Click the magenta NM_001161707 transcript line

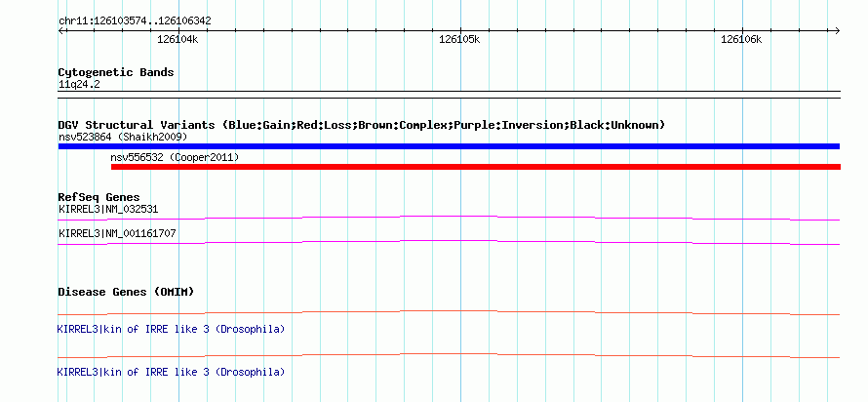pyautogui.click(x=449, y=242)
